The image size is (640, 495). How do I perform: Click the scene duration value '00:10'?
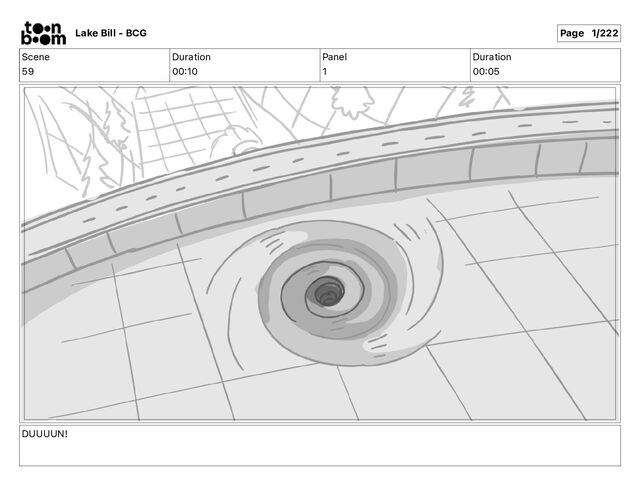click(185, 71)
